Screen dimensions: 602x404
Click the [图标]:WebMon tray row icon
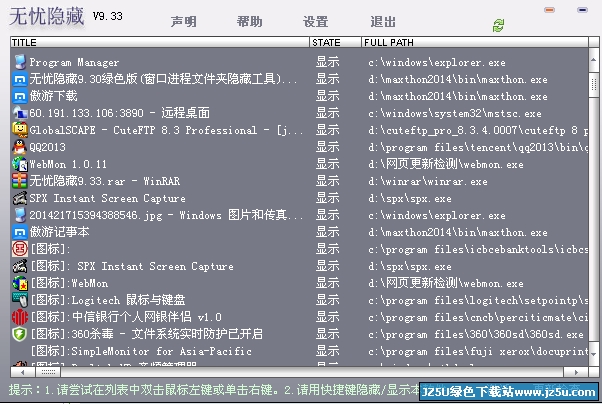click(20, 283)
